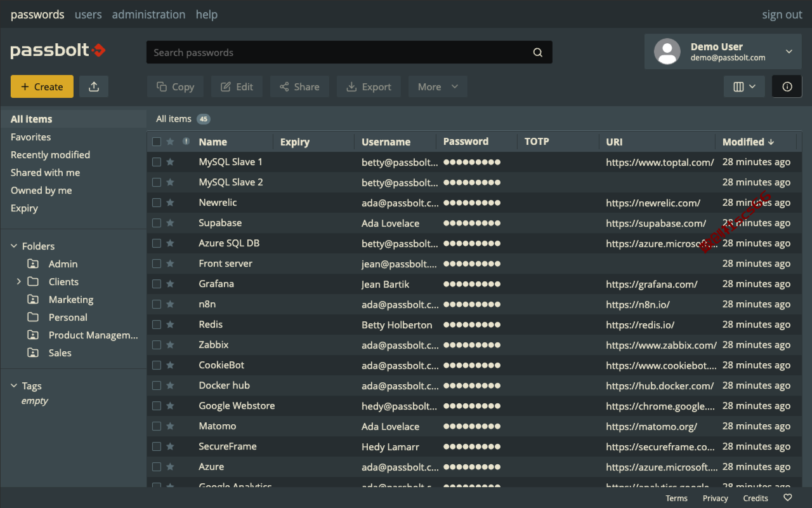This screenshot has width=812, height=508.
Task: Star the Matomo entry
Action: [170, 426]
